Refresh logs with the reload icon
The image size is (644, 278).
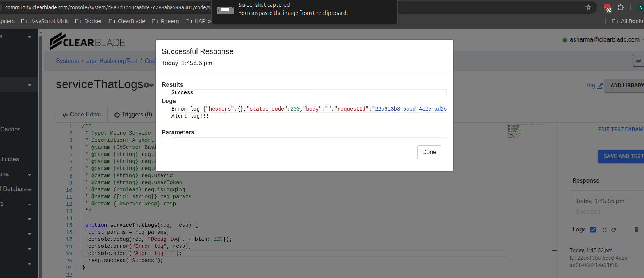[x=613, y=230]
